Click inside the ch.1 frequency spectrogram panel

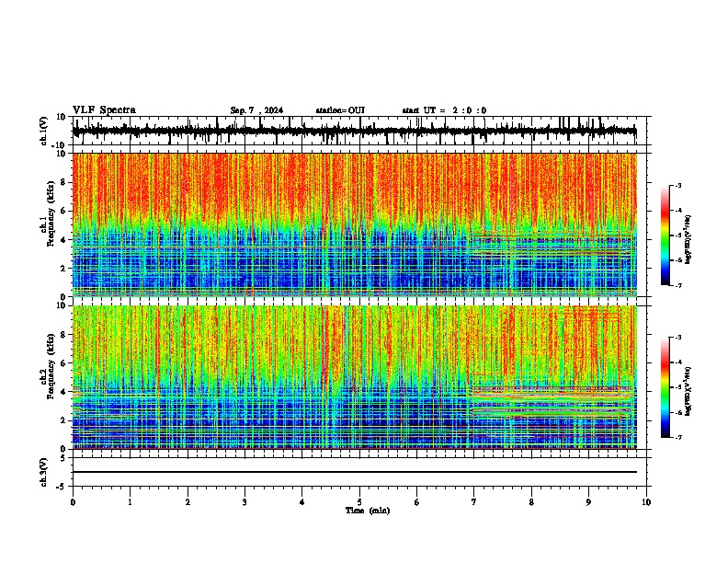coord(354,224)
